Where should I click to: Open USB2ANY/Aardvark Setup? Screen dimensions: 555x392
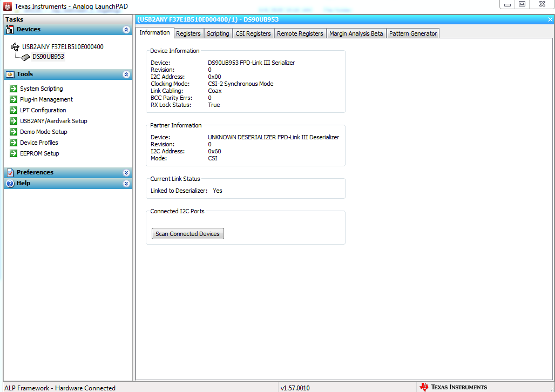[53, 121]
